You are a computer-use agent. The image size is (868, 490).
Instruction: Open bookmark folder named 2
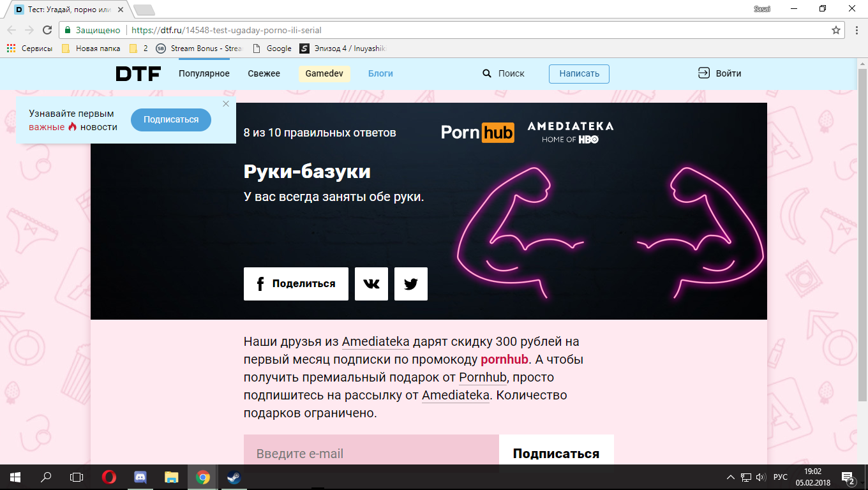point(138,48)
